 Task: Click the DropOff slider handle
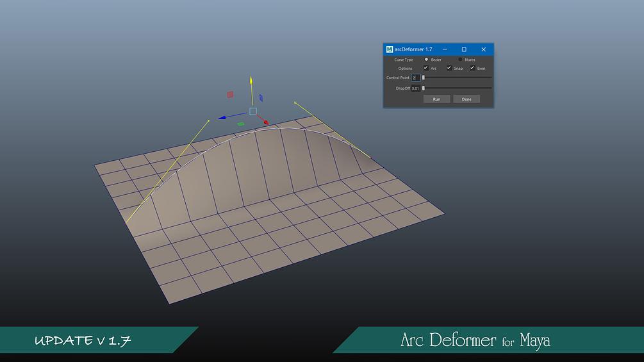pos(424,88)
